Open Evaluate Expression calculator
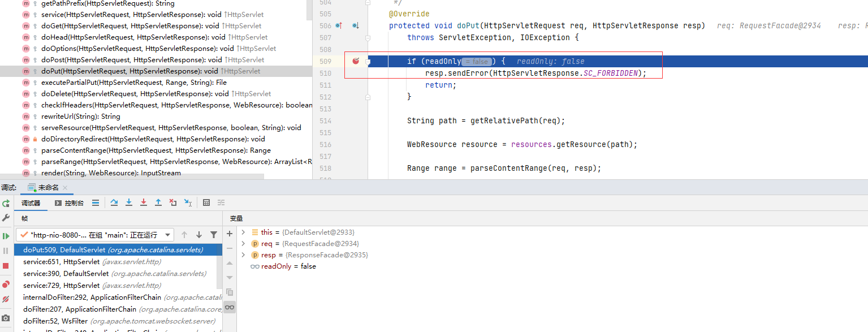The height and width of the screenshot is (332, 868). click(206, 202)
